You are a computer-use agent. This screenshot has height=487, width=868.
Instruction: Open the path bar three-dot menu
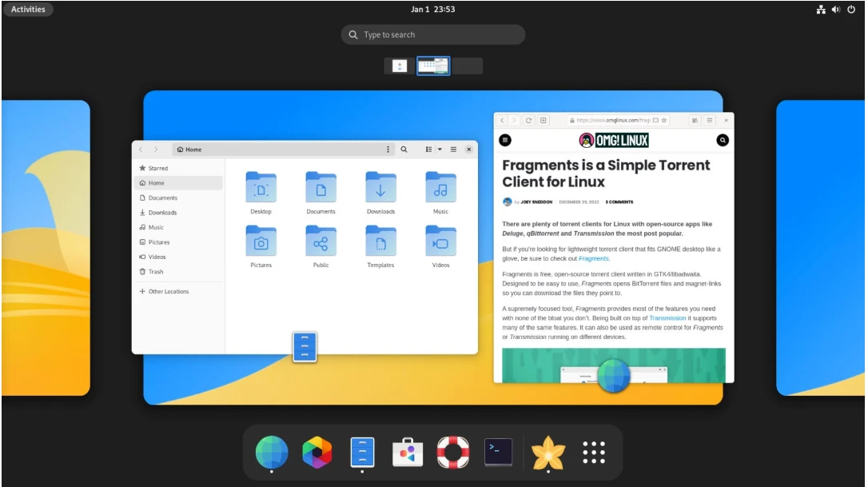point(388,150)
